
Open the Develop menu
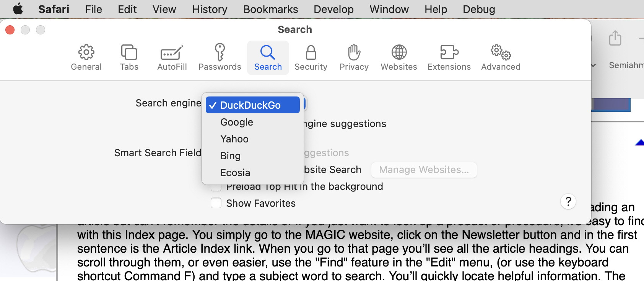(x=333, y=9)
